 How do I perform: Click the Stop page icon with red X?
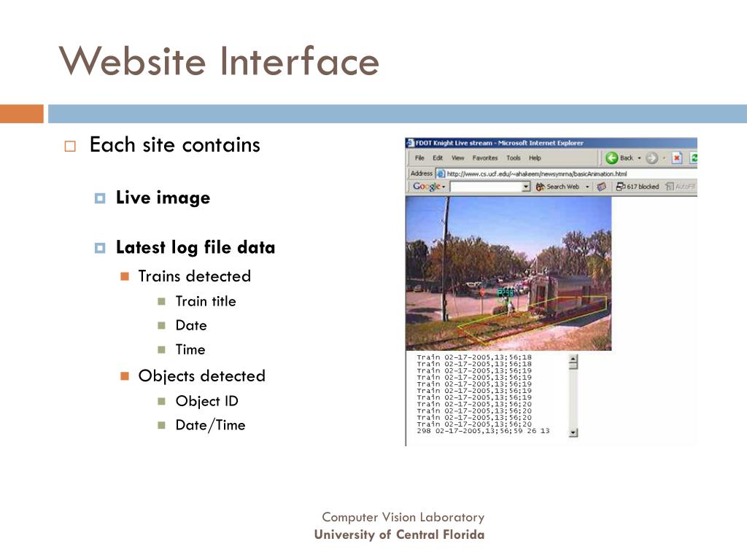point(677,158)
